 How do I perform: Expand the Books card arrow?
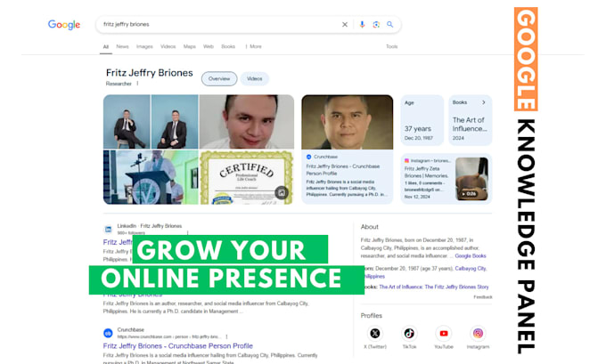[x=484, y=102]
